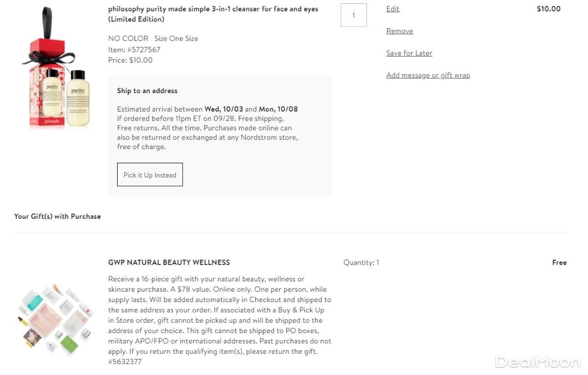Click the NO COLOR attribute text

128,39
